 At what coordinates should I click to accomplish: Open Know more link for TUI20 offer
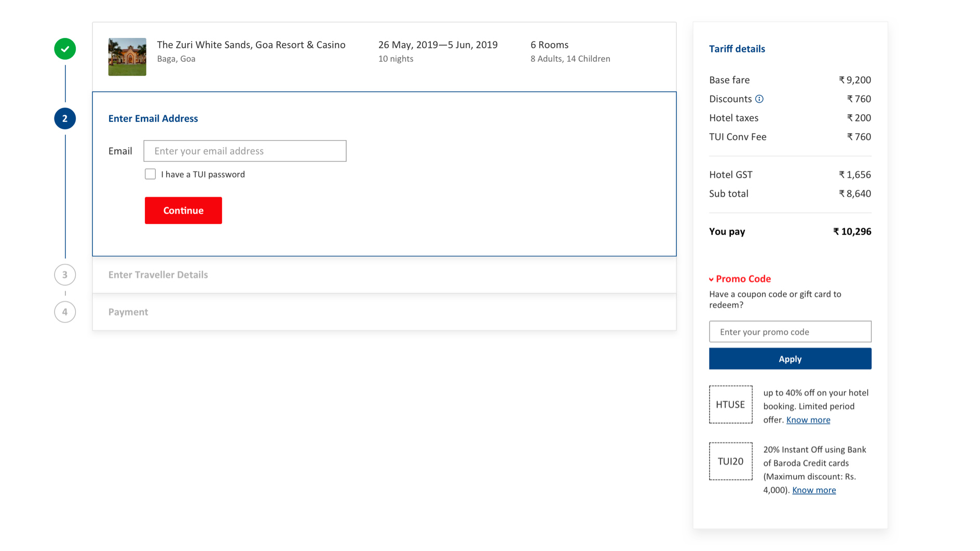point(813,490)
